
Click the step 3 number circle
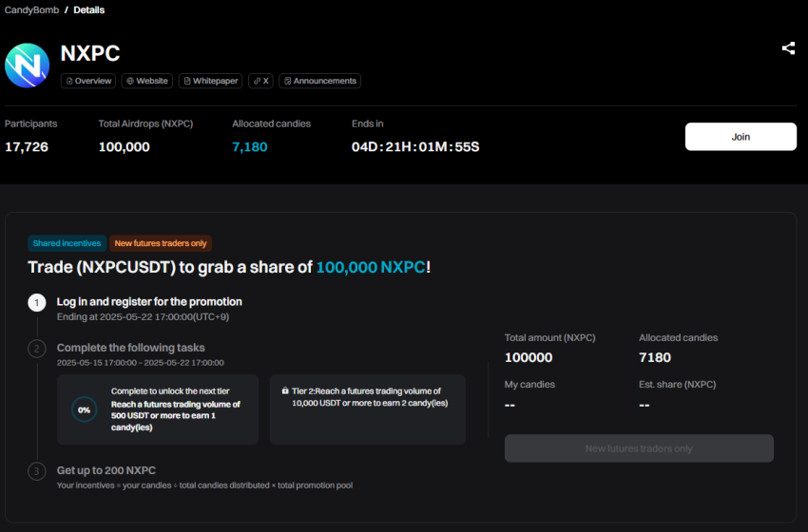tap(36, 471)
